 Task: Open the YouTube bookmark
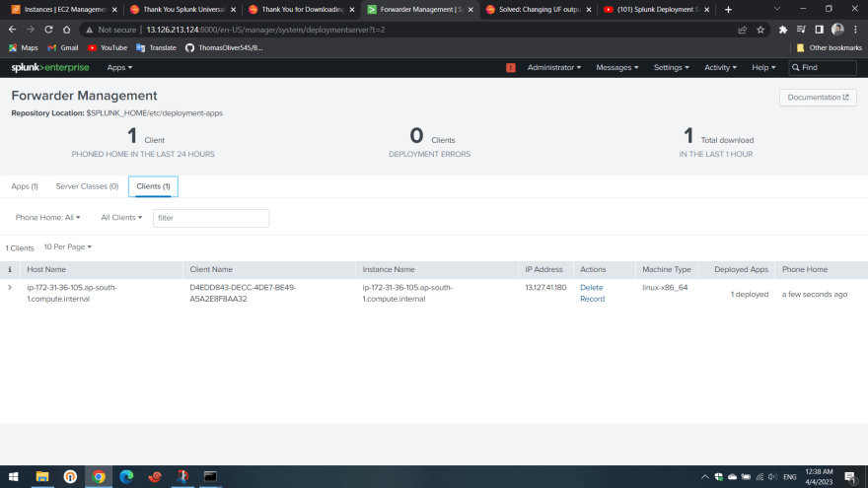(108, 47)
